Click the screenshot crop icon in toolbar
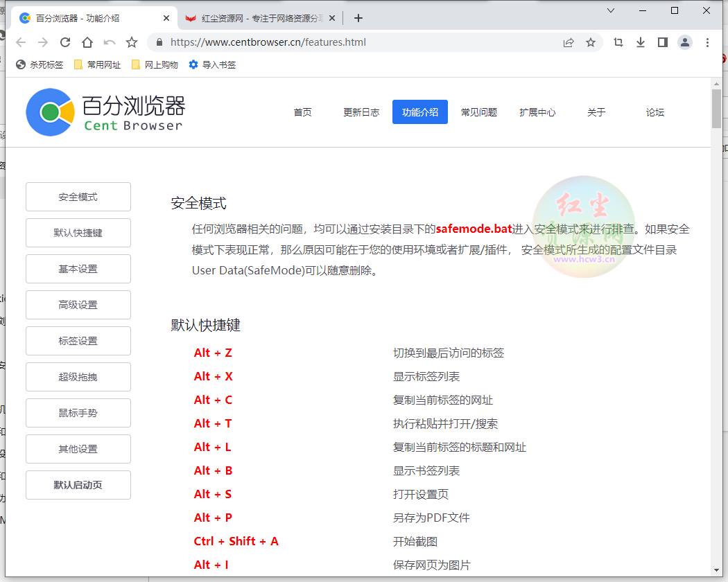 click(x=618, y=42)
